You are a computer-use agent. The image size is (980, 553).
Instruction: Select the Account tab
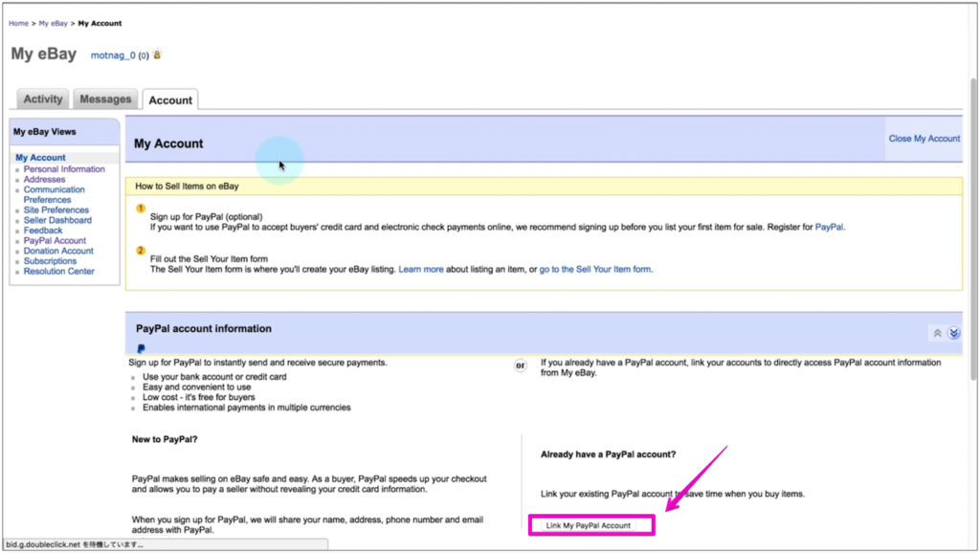click(x=170, y=100)
